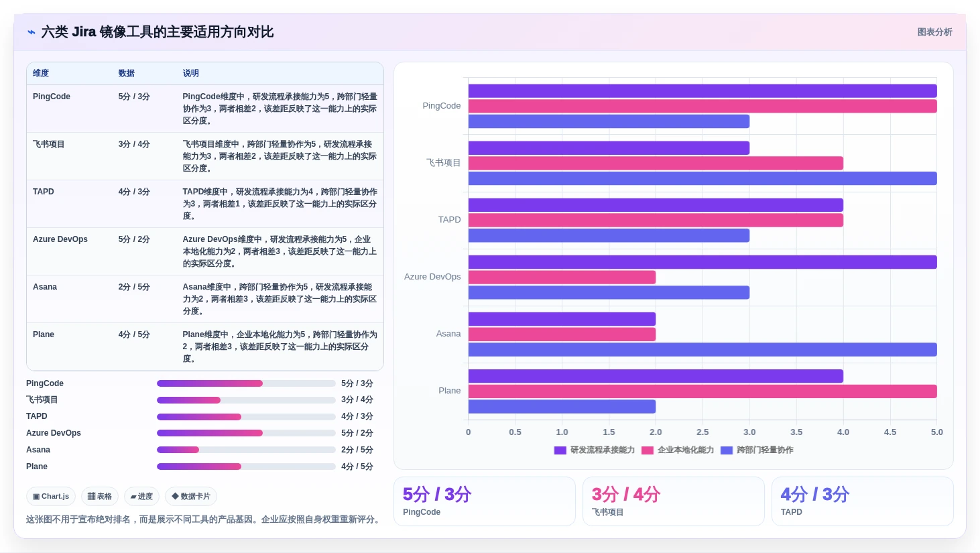The width and height of the screenshot is (980, 553).
Task: Open the TAPD 4分 / 3分 data card
Action: [x=863, y=501]
